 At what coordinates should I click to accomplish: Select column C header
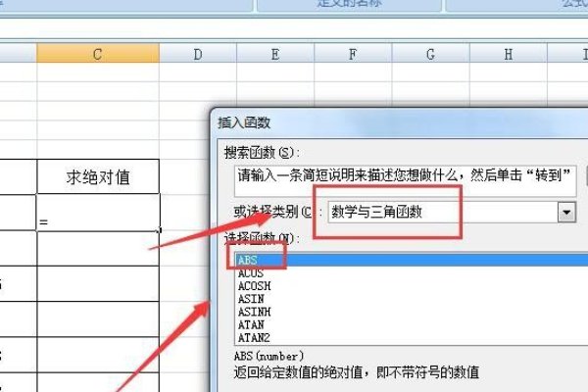coord(98,53)
